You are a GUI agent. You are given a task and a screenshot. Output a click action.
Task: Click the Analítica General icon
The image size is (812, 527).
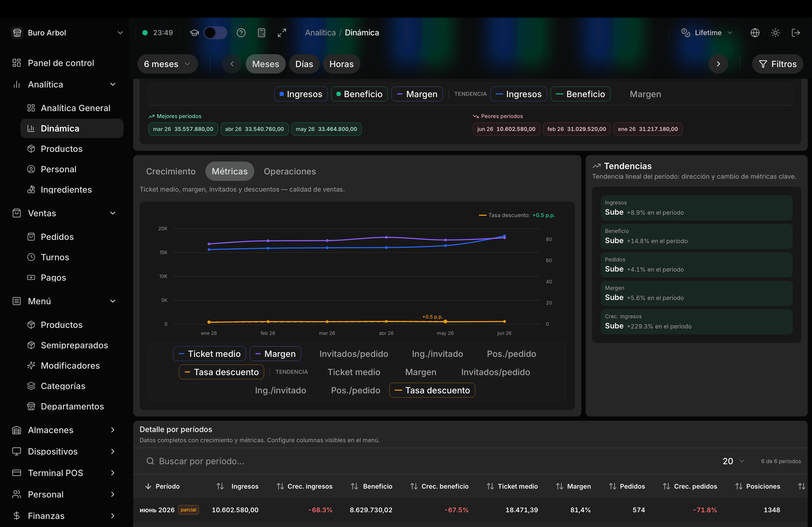pos(31,108)
